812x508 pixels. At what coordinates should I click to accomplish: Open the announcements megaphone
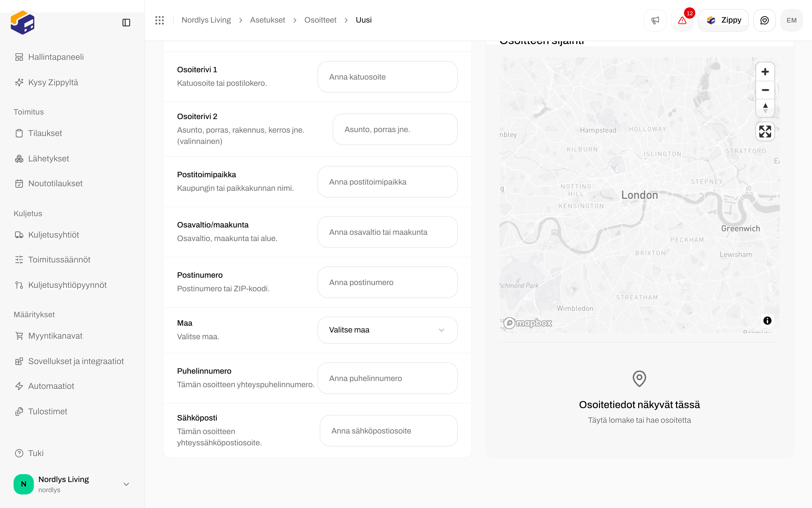coord(655,20)
